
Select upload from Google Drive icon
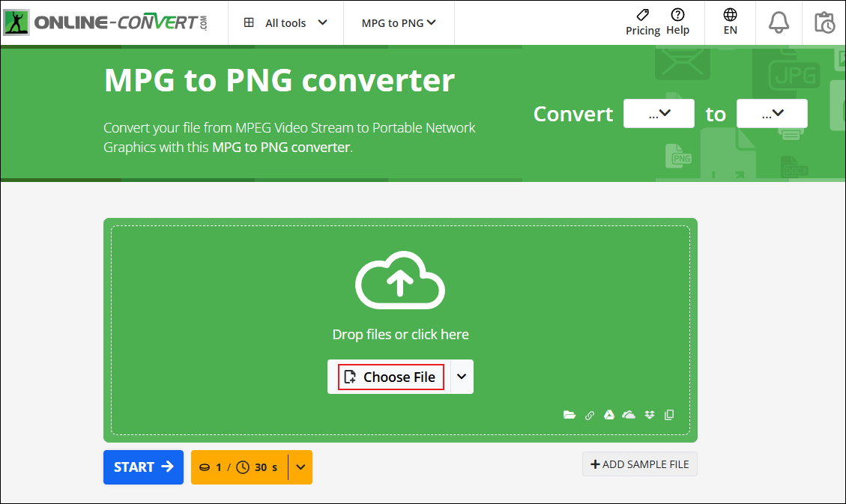(x=609, y=414)
